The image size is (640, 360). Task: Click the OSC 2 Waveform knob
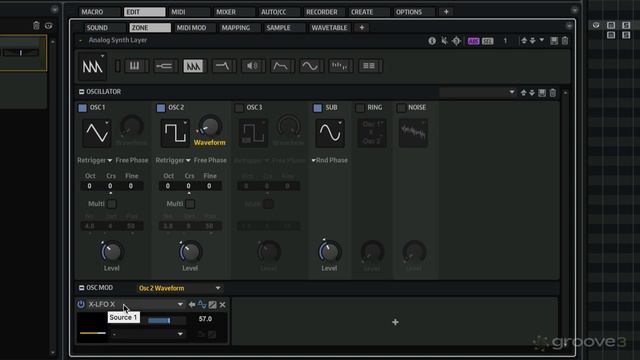pyautogui.click(x=210, y=126)
